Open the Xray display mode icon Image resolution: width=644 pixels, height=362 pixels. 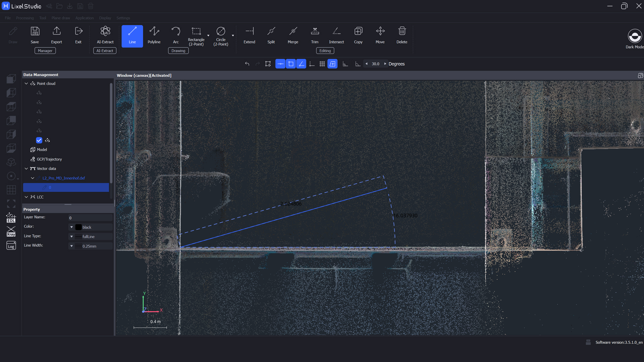coord(11,232)
